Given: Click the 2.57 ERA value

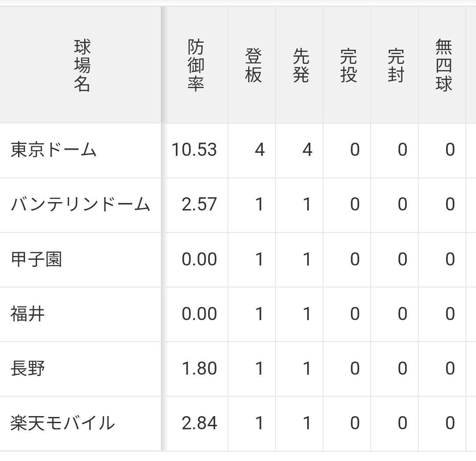Looking at the screenshot, I should [x=200, y=204].
